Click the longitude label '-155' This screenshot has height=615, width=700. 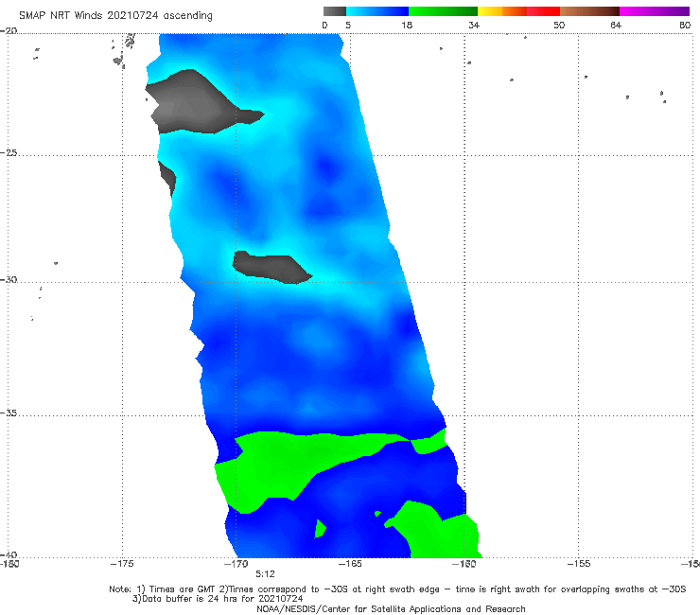(x=579, y=564)
